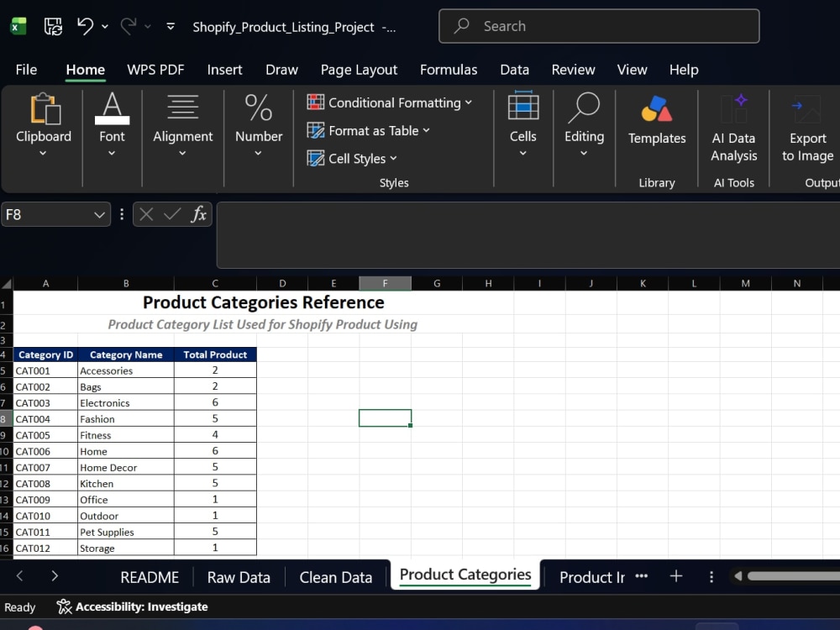Image resolution: width=840 pixels, height=630 pixels.
Task: Click the formula bar options dots
Action: (x=122, y=214)
